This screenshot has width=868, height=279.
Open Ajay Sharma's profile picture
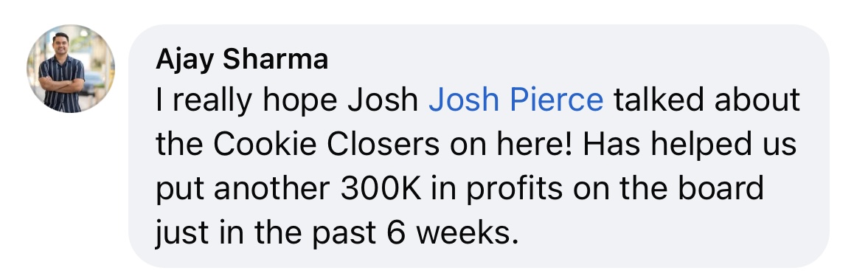point(71,69)
